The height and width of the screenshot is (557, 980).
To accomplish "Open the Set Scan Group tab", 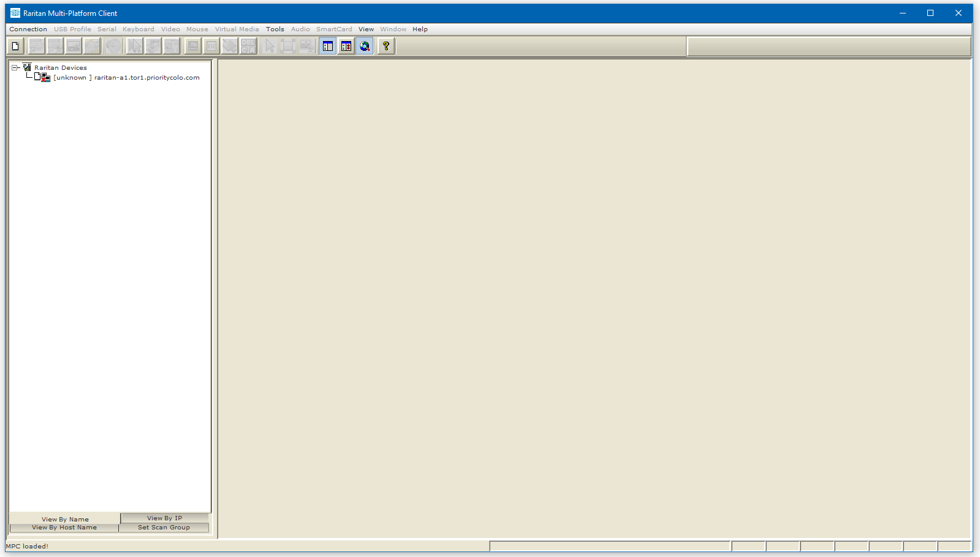I will [x=164, y=528].
